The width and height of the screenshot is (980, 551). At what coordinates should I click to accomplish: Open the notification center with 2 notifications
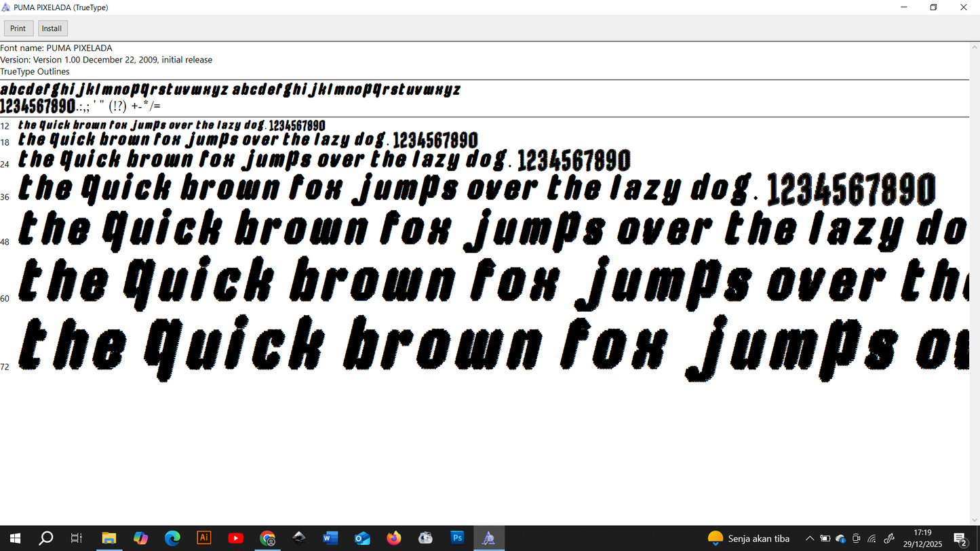click(961, 539)
